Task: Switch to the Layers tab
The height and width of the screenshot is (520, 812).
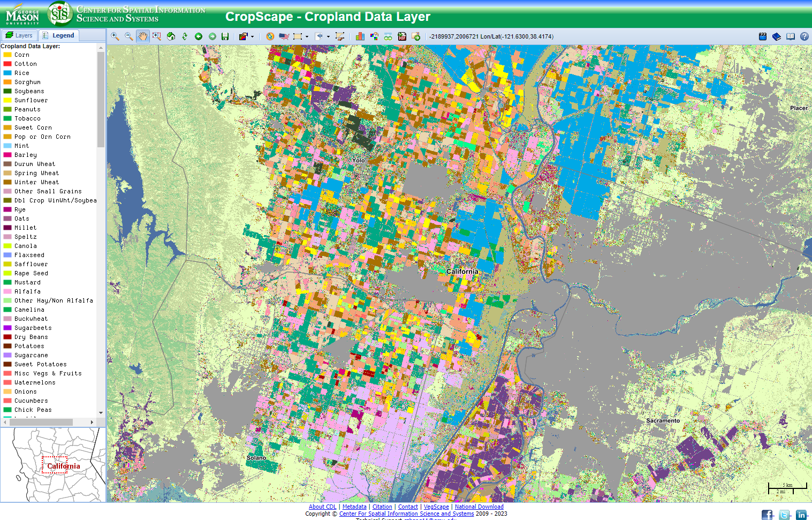Action: [19, 35]
